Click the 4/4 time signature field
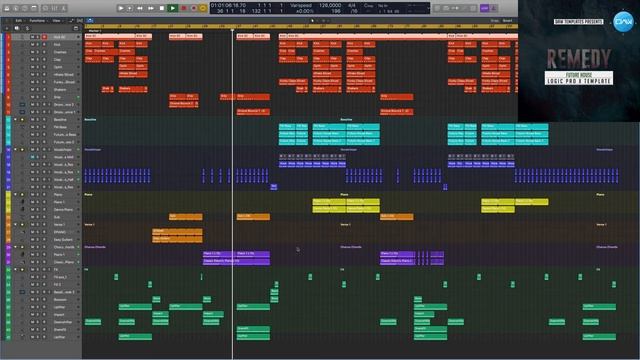 (353, 6)
